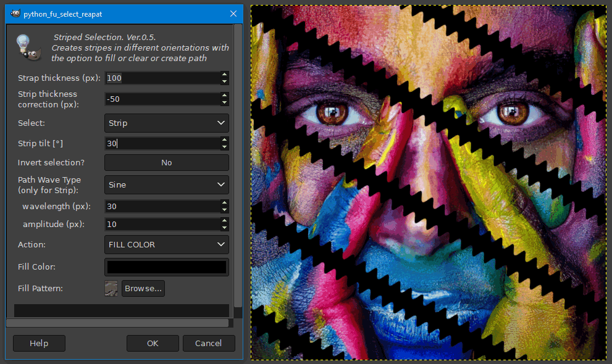Click the Fill Pattern thumbnail preview

111,288
